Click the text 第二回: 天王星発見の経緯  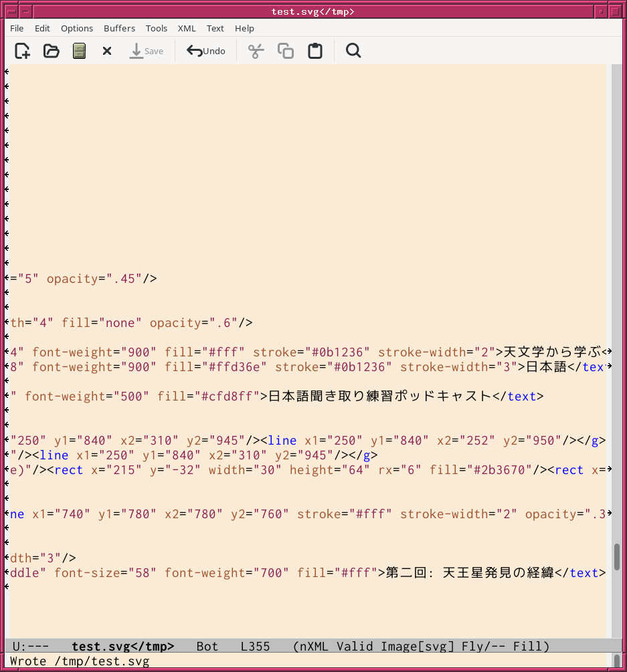[470, 572]
